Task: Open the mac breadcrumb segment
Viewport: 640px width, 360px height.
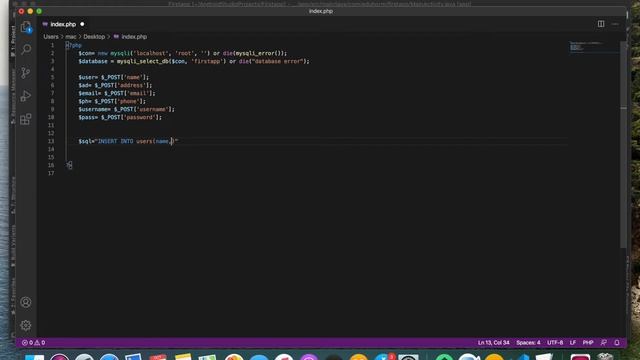Action: 71,36
